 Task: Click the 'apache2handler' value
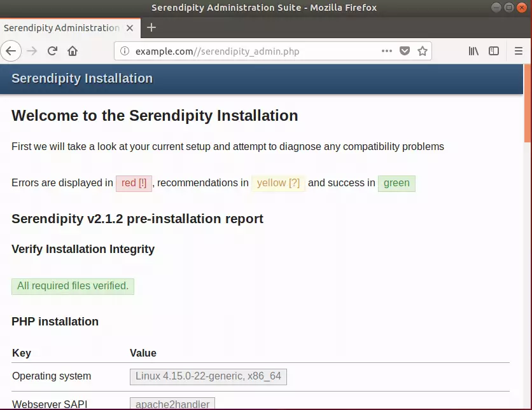[x=172, y=404]
